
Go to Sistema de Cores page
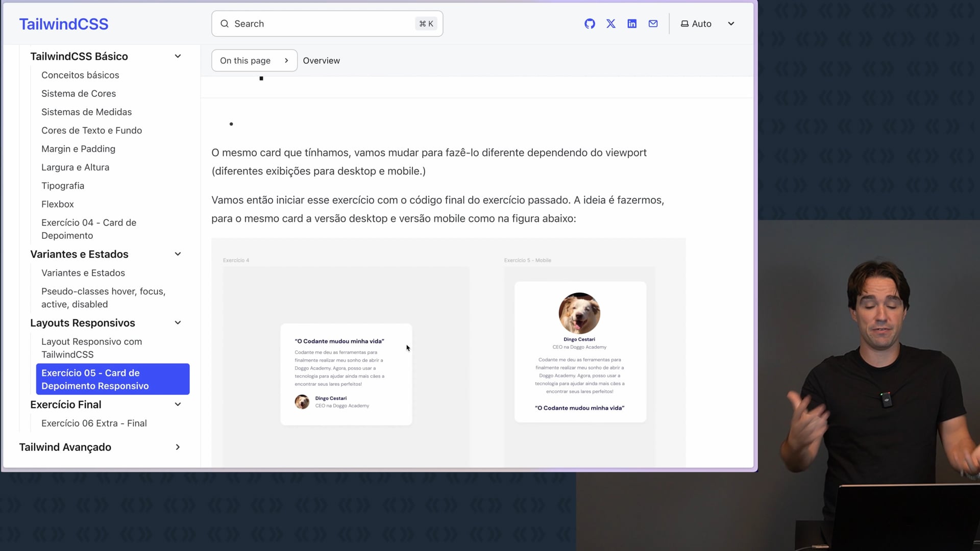(79, 93)
